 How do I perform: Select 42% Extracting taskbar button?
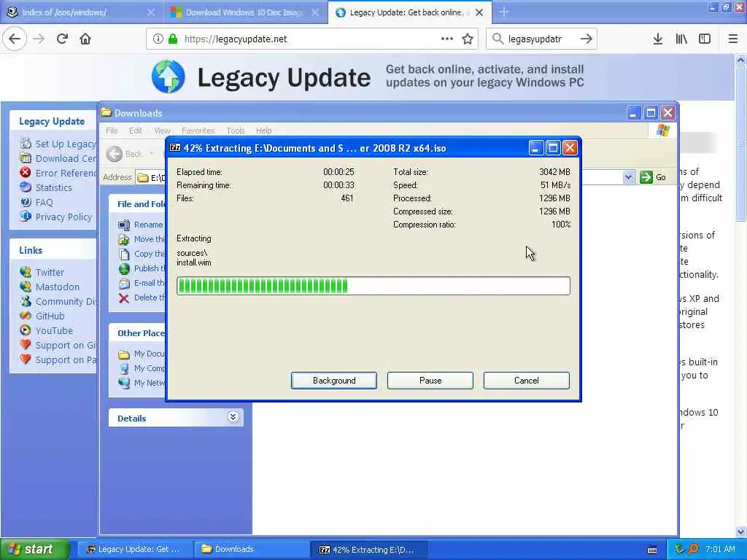(x=368, y=549)
